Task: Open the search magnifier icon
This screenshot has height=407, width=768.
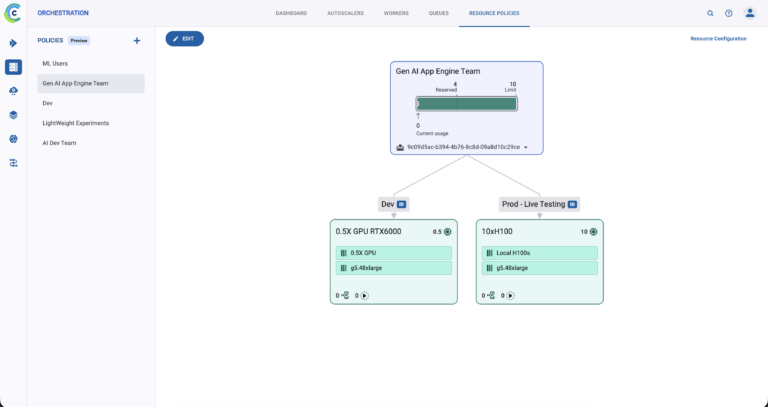Action: point(710,13)
